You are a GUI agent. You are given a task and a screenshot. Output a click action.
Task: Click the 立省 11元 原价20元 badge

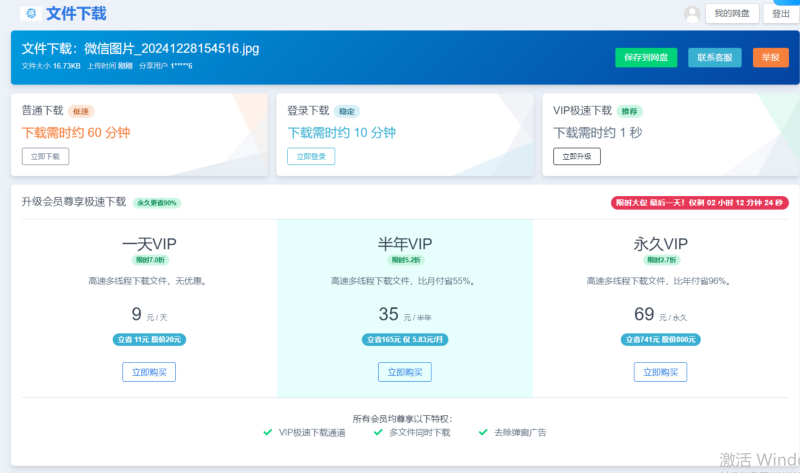click(149, 339)
